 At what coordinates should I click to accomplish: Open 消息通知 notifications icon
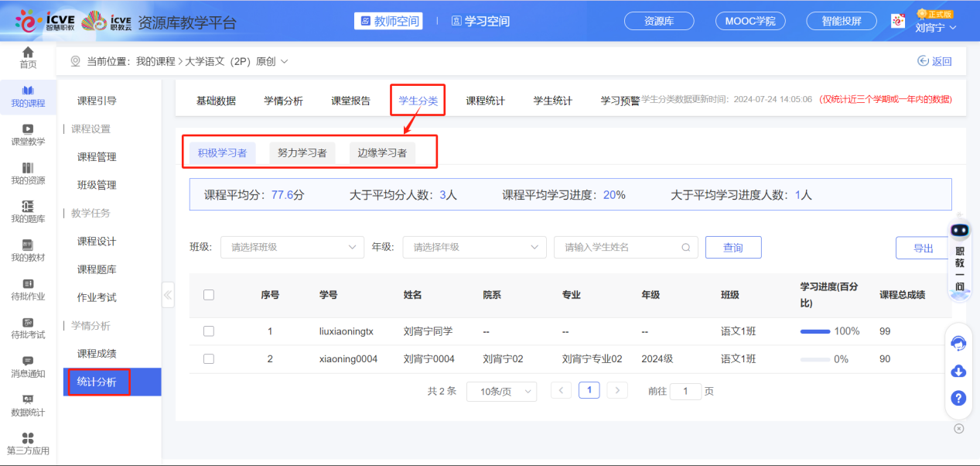28,366
